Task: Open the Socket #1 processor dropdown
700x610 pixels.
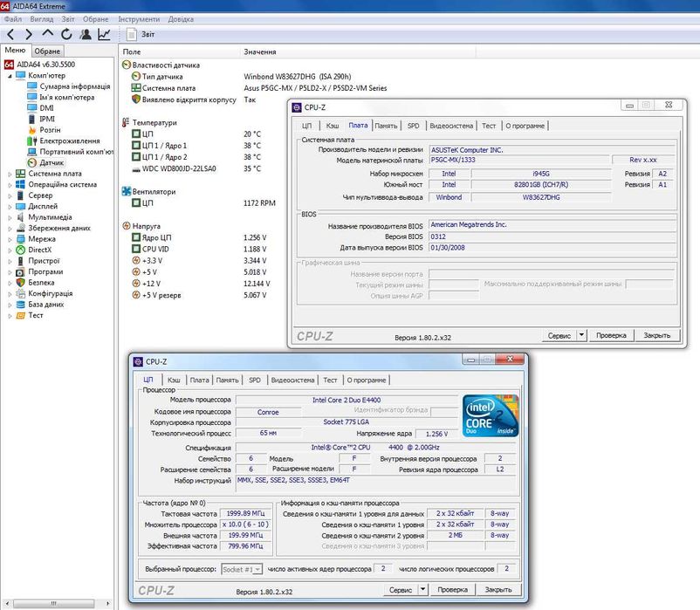Action: [x=242, y=569]
